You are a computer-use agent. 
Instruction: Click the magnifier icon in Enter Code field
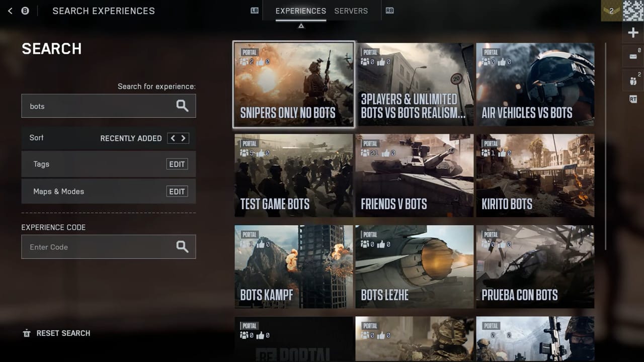coord(182,246)
